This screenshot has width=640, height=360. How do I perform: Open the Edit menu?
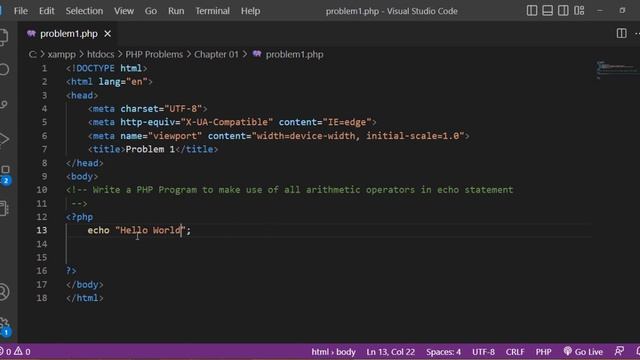47,11
